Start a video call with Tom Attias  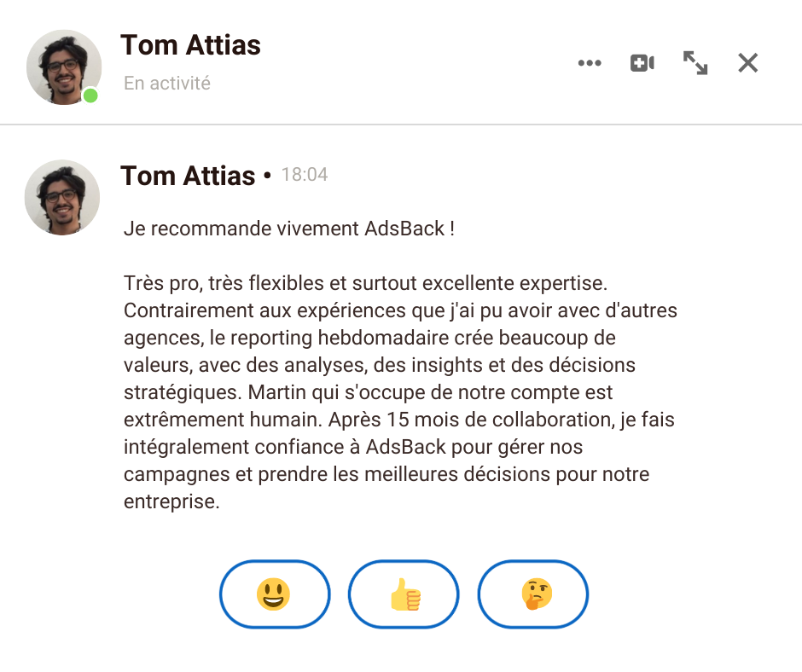[642, 63]
